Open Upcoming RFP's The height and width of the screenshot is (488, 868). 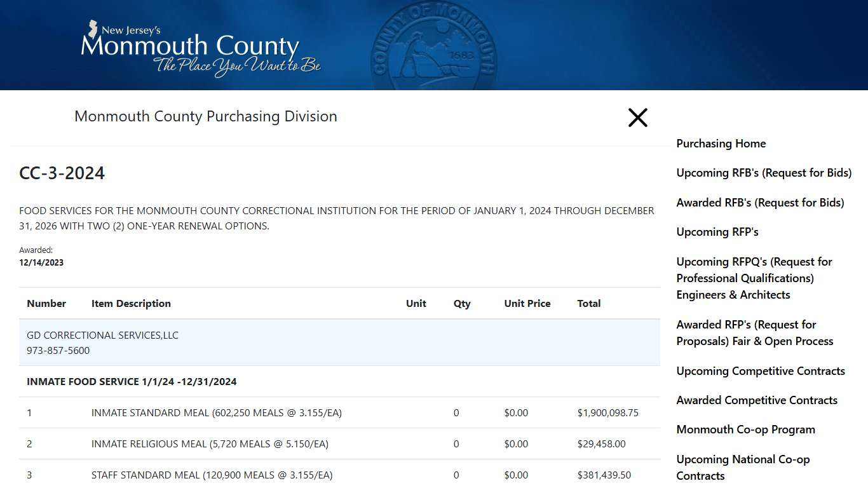tap(717, 231)
